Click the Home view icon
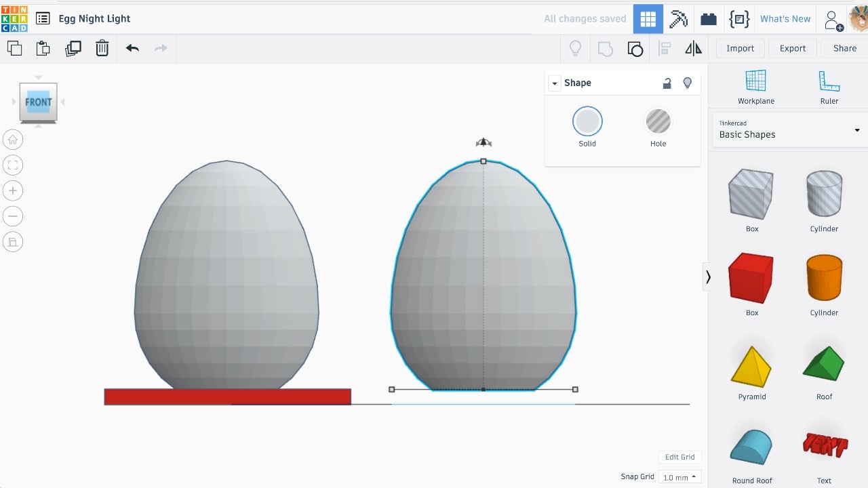 click(13, 140)
